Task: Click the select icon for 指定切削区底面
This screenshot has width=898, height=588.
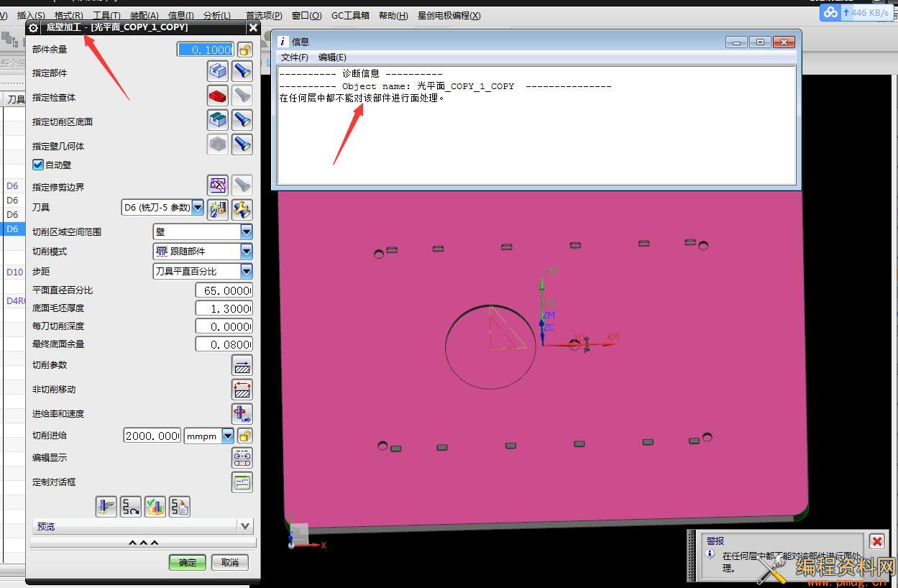Action: coord(218,119)
